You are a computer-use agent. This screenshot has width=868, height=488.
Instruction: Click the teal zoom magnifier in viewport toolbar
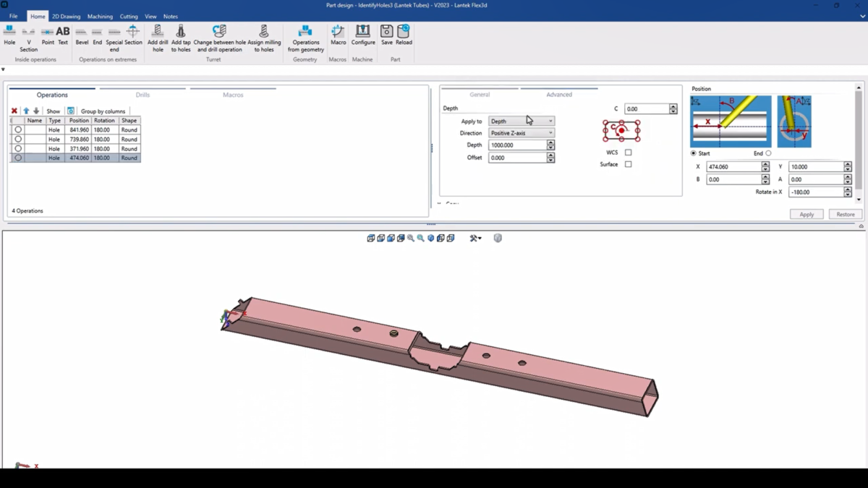coord(420,238)
